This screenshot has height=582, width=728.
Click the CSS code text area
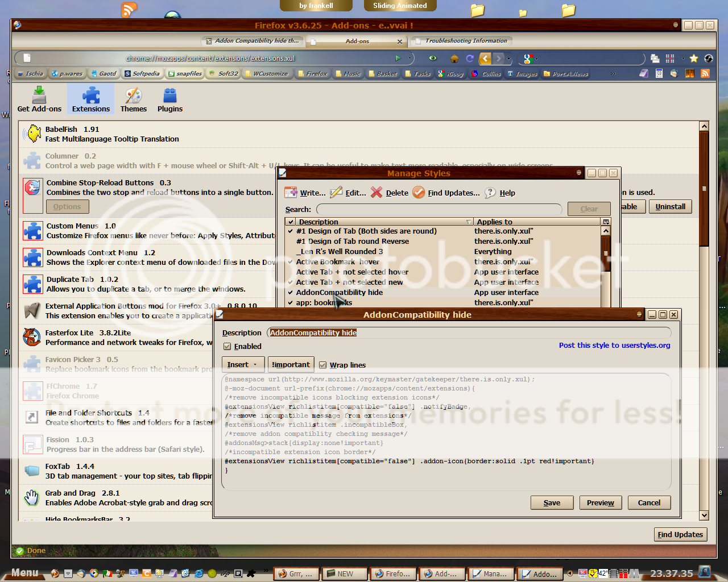tap(446, 431)
